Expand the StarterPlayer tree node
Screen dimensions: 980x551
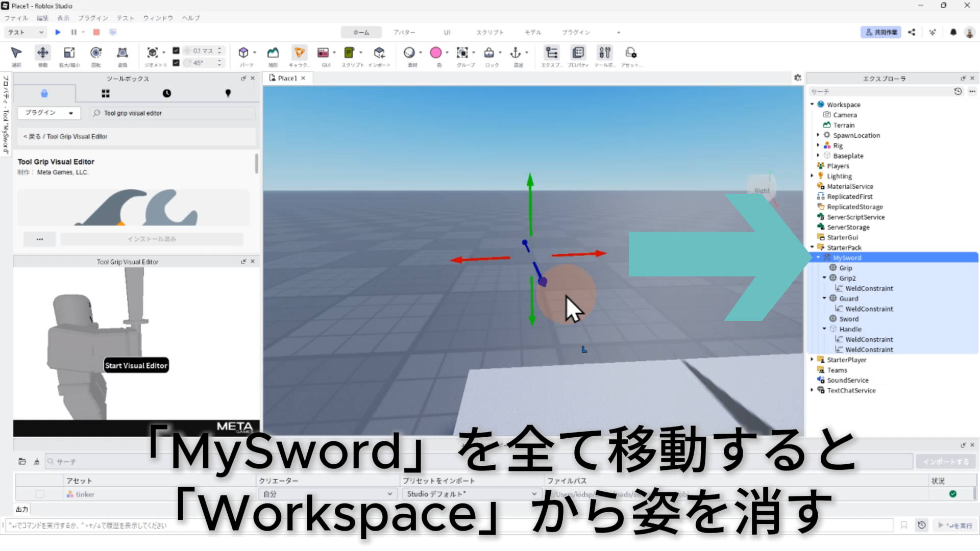(x=812, y=360)
